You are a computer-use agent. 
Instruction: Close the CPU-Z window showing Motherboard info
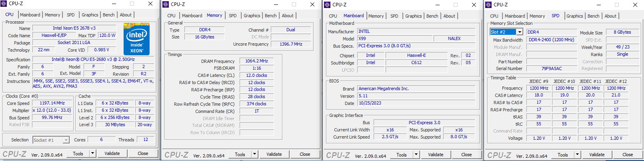tap(474, 5)
